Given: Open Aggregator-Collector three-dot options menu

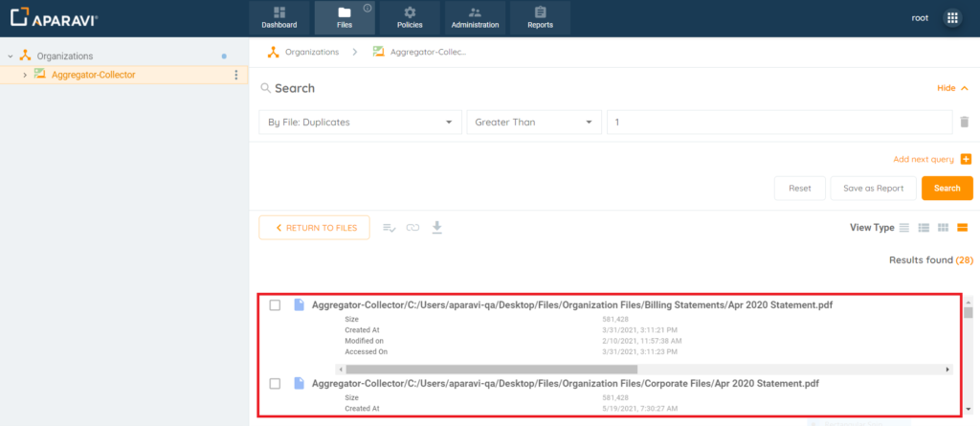Looking at the screenshot, I should click(235, 75).
